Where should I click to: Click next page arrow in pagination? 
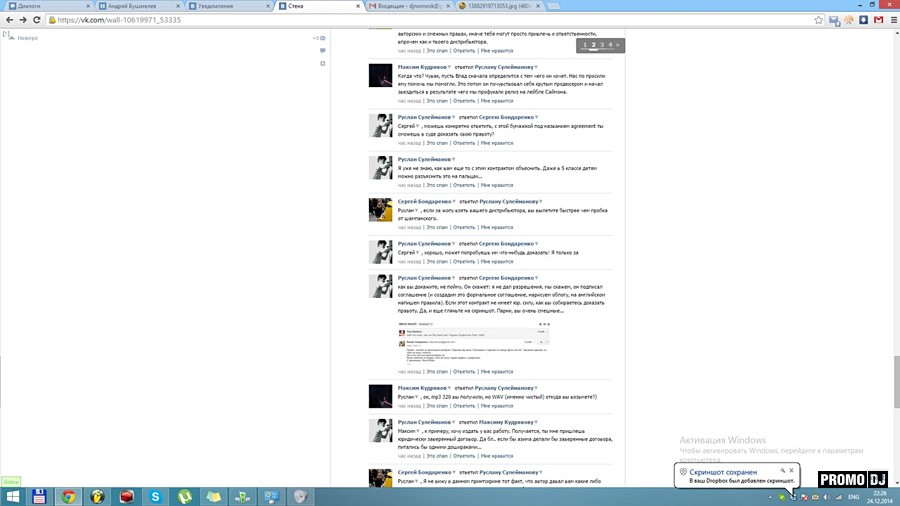pos(619,45)
